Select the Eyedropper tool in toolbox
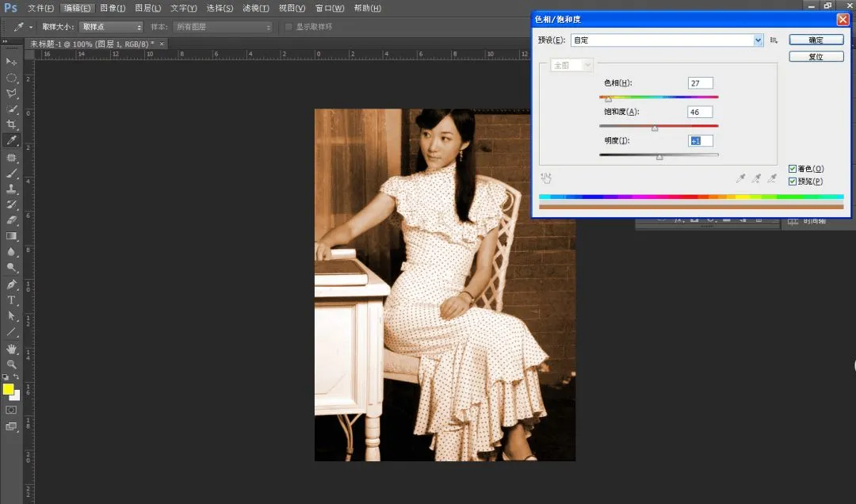The height and width of the screenshot is (504, 856). click(11, 140)
